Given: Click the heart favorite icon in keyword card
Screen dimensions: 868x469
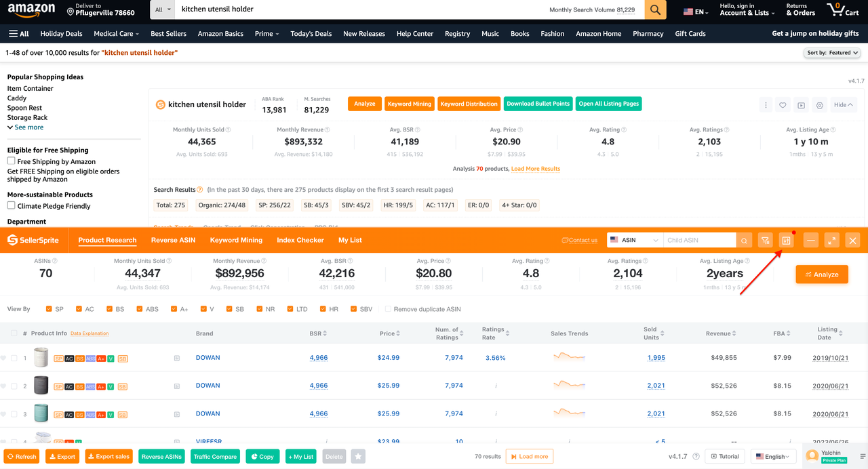Looking at the screenshot, I should [783, 105].
